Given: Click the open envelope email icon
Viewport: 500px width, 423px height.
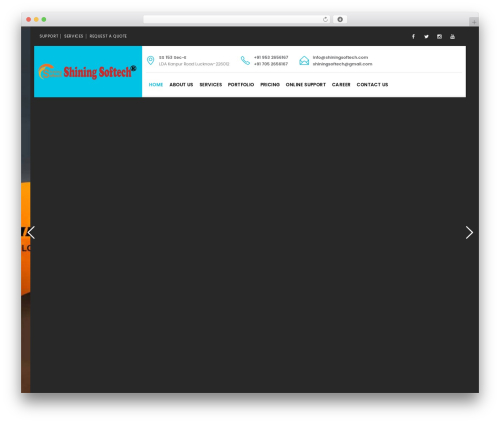Looking at the screenshot, I should click(x=304, y=60).
